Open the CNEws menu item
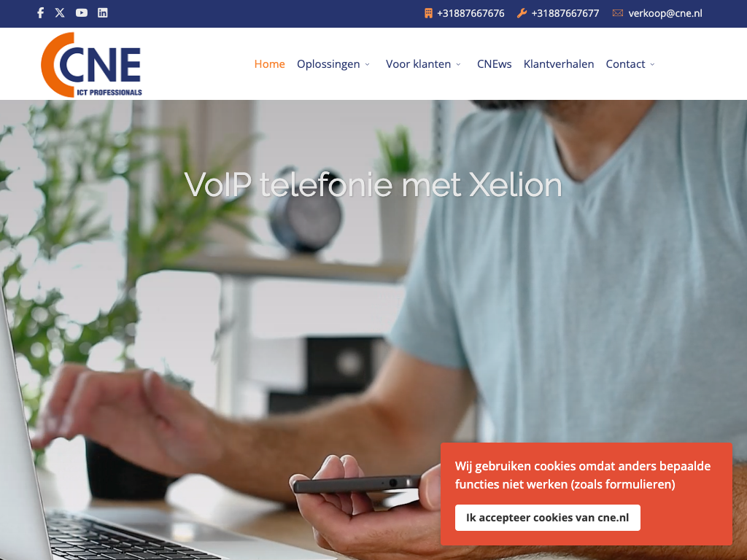Viewport: 747px width, 560px height. [494, 64]
